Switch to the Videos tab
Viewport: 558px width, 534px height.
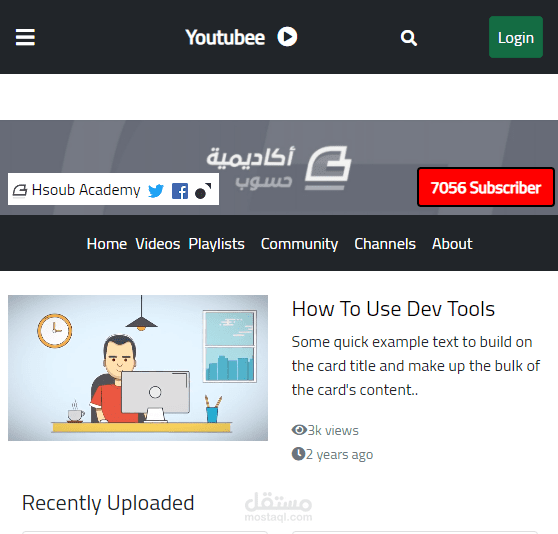pyautogui.click(x=158, y=244)
